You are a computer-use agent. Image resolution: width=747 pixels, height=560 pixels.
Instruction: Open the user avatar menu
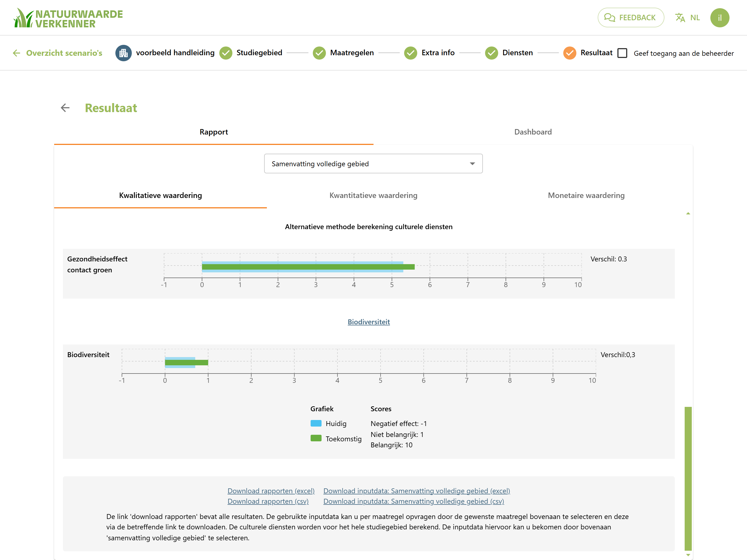719,17
